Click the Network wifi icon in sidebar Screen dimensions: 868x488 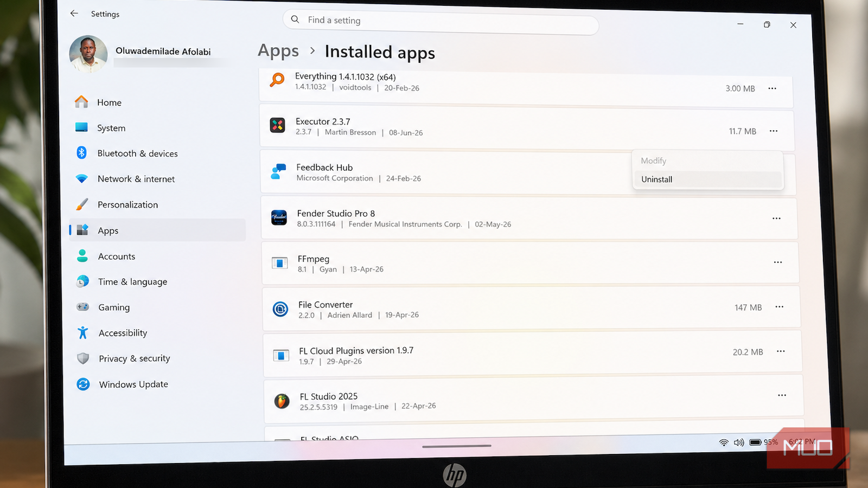81,178
